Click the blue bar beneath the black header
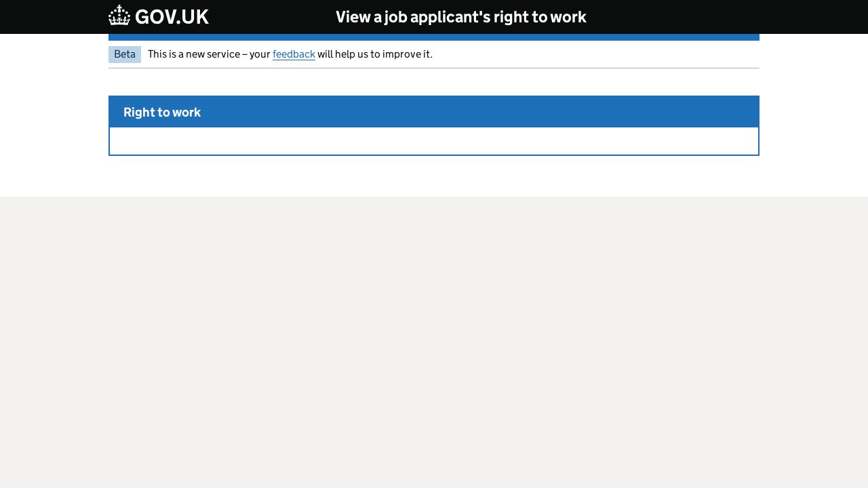This screenshot has width=868, height=488. pos(434,37)
